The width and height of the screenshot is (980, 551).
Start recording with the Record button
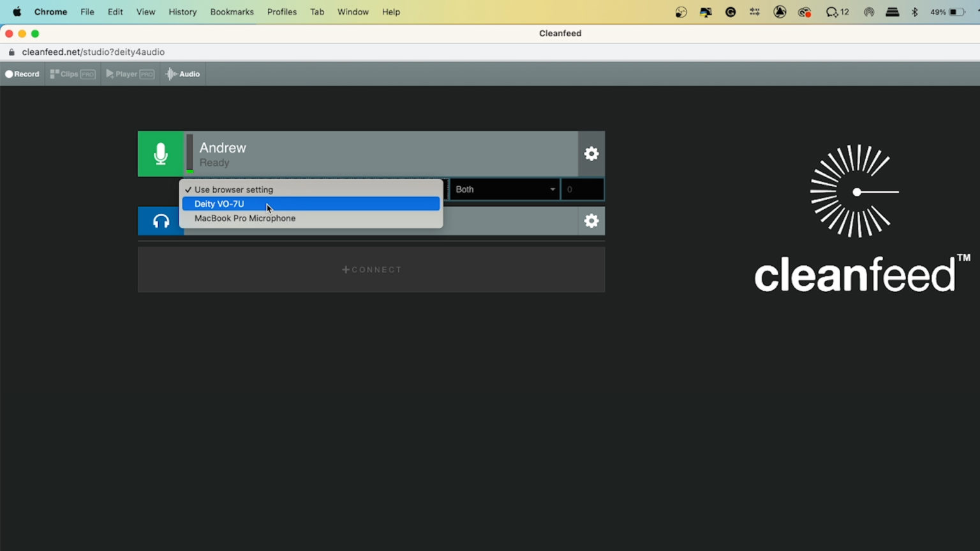22,74
